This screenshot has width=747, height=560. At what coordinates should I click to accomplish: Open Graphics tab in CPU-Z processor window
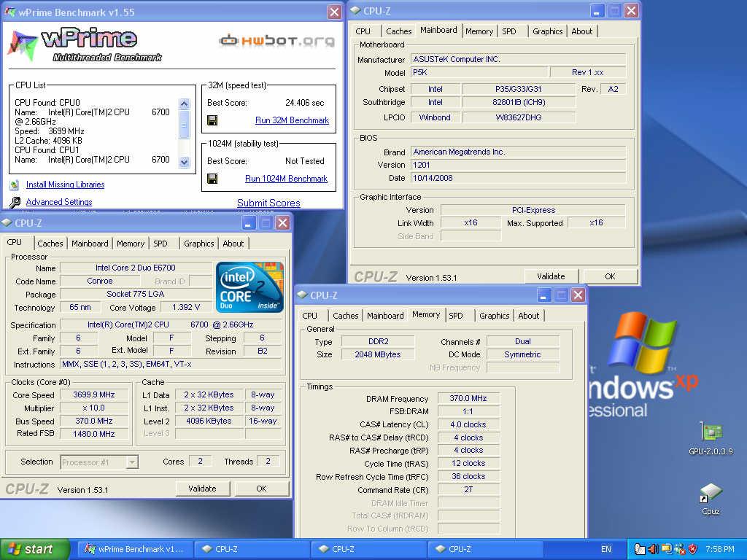coord(199,244)
